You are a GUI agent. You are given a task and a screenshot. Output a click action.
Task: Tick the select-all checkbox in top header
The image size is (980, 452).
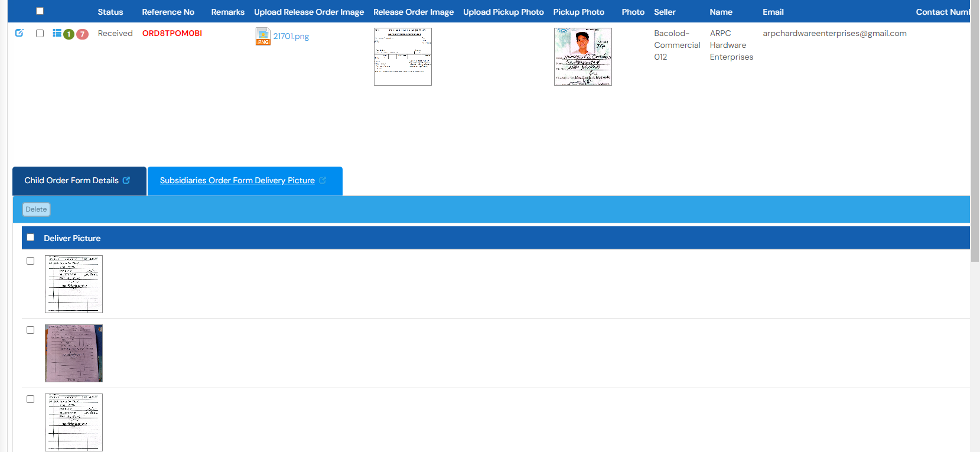(x=40, y=11)
